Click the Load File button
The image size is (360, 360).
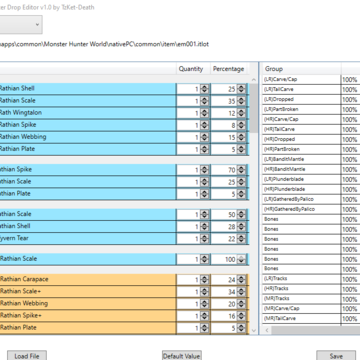pyautogui.click(x=27, y=355)
